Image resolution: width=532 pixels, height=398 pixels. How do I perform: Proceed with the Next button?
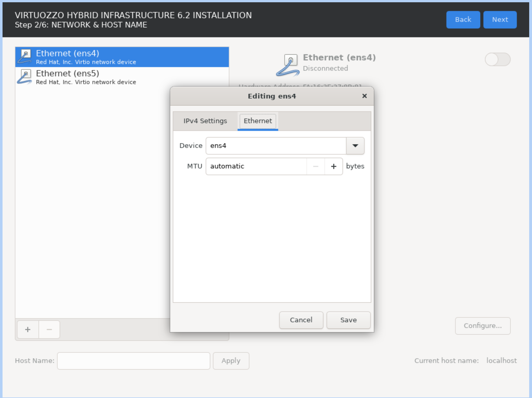coord(500,19)
